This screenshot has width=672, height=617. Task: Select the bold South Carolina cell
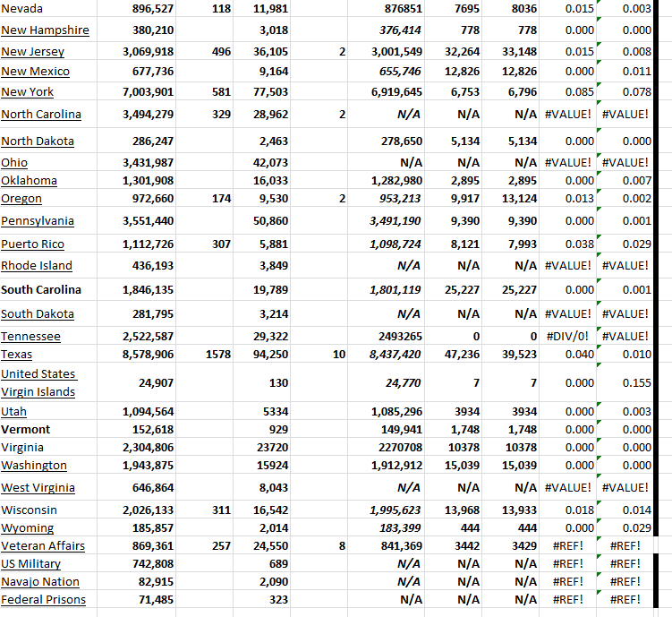tap(41, 289)
